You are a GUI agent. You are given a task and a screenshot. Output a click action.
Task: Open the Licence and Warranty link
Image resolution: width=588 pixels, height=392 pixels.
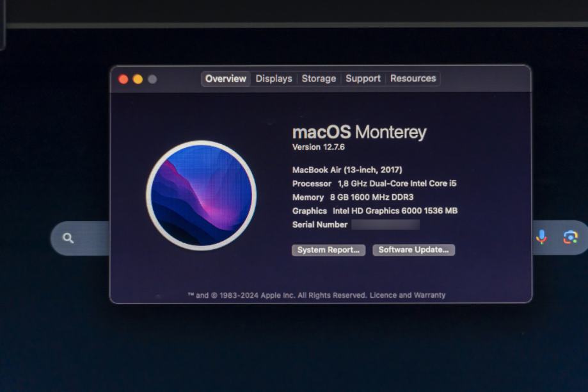408,295
